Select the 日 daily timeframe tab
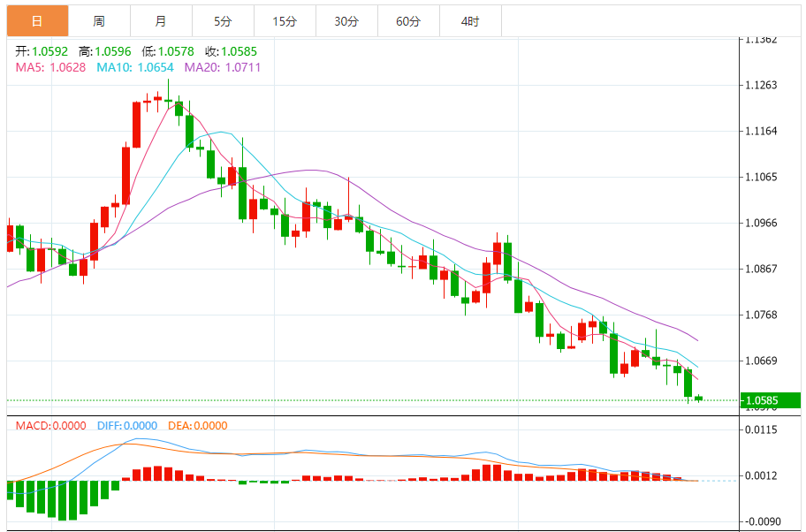The height and width of the screenshot is (532, 806). pos(37,21)
